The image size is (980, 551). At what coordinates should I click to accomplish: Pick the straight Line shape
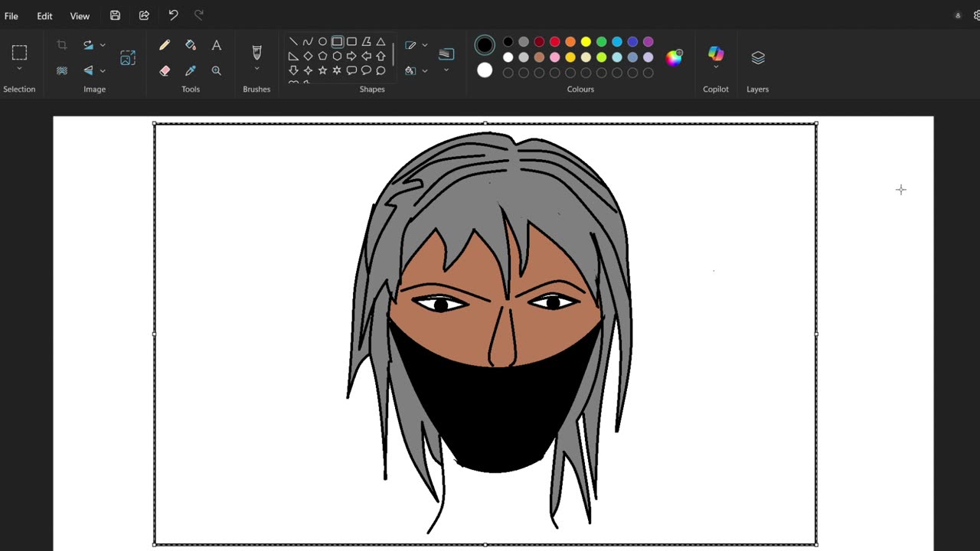[293, 42]
